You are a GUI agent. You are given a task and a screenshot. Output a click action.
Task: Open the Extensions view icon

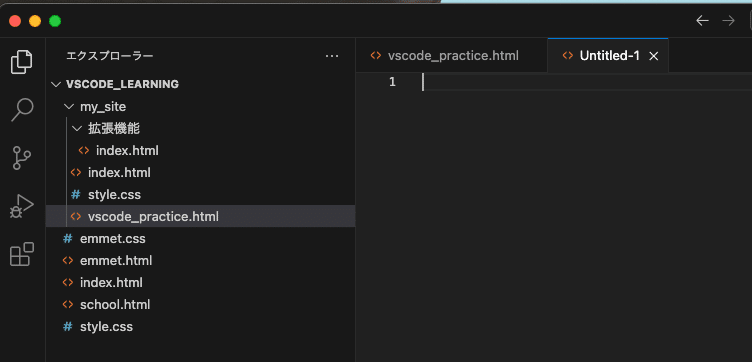tap(22, 254)
